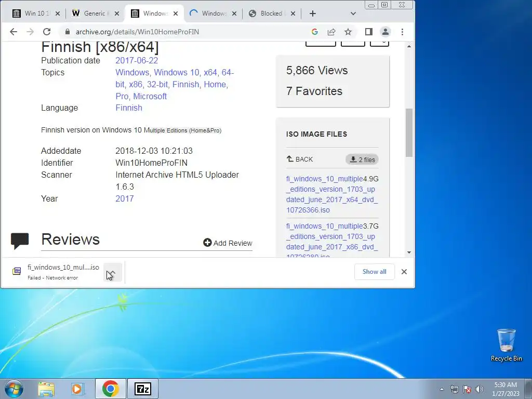Show hidden tray icons arrow
Viewport: 532px width, 399px height.
pos(442,389)
